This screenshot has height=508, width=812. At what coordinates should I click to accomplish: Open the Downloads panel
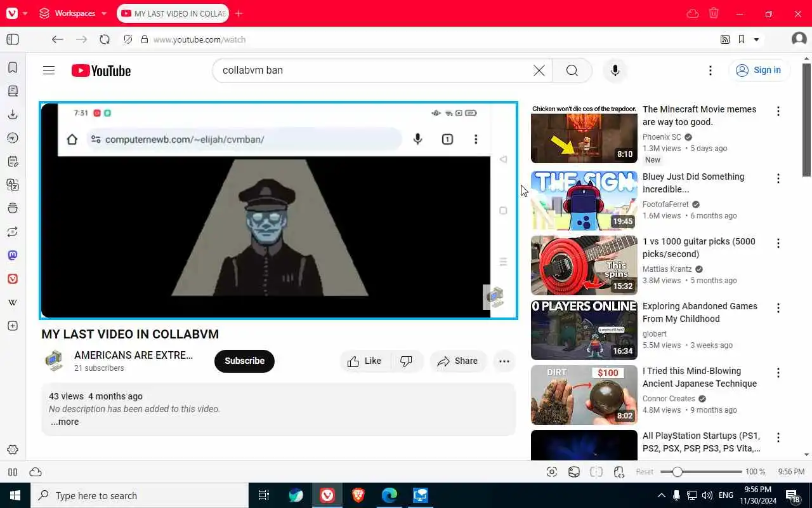tap(13, 114)
